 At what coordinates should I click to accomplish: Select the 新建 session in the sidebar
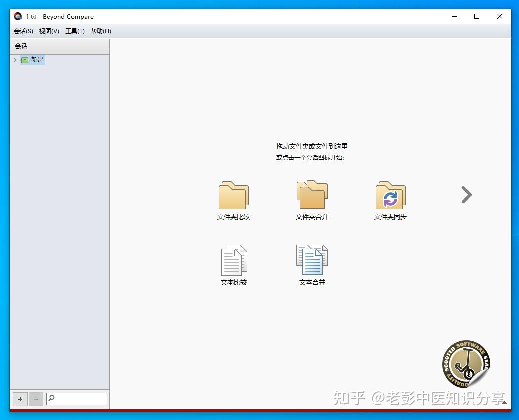coord(37,60)
